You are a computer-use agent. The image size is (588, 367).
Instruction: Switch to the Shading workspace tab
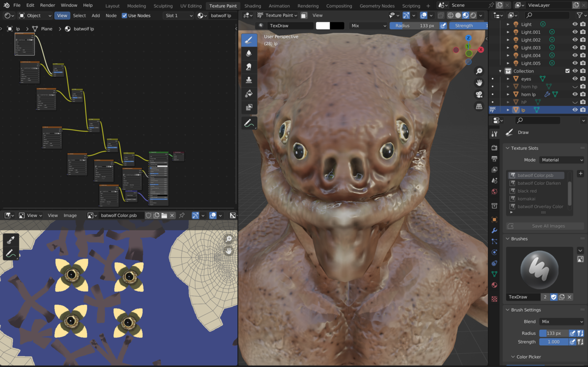coord(252,6)
